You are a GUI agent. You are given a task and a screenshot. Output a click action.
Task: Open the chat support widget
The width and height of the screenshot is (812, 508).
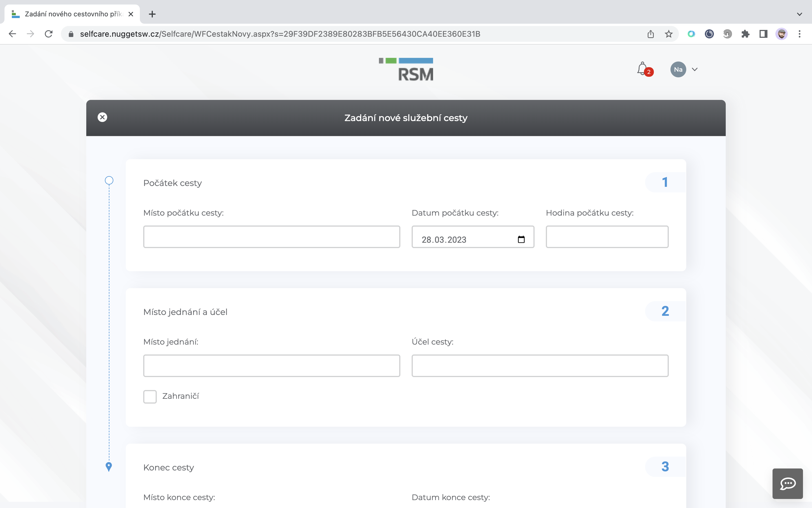(787, 483)
